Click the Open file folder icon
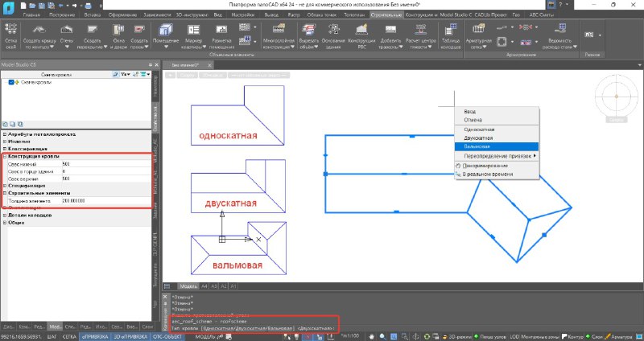 32,6
